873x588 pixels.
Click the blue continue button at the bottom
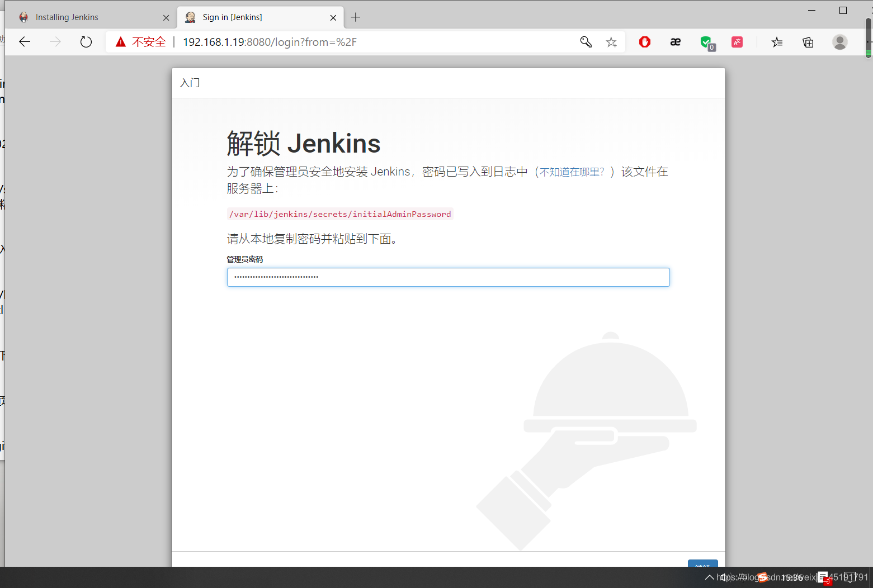702,563
